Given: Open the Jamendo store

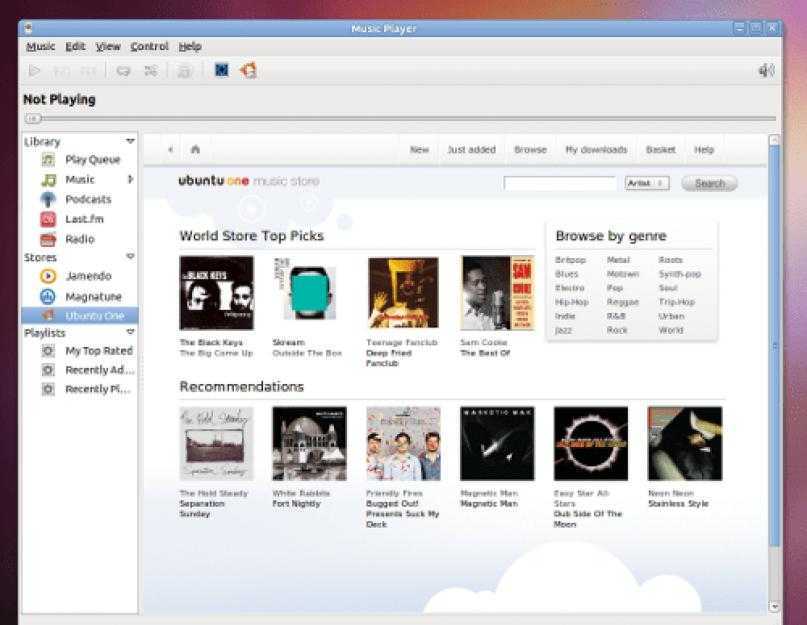Looking at the screenshot, I should (x=75, y=276).
